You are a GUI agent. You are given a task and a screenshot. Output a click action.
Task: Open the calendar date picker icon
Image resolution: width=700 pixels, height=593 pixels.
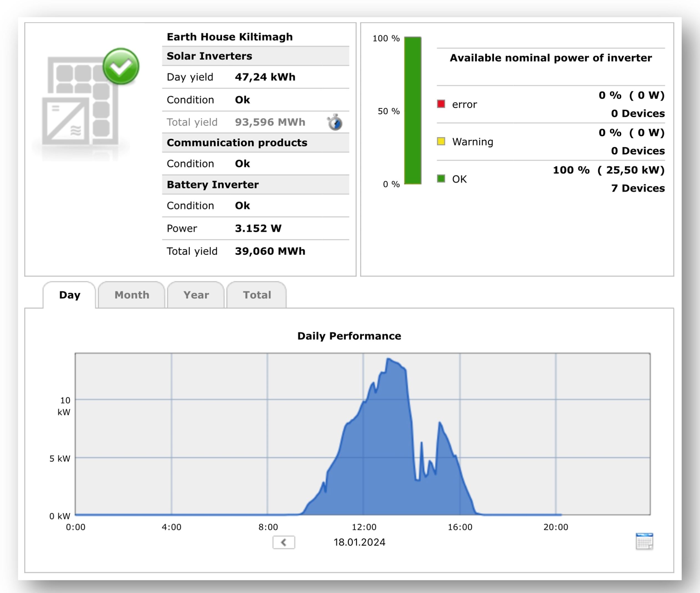(644, 541)
